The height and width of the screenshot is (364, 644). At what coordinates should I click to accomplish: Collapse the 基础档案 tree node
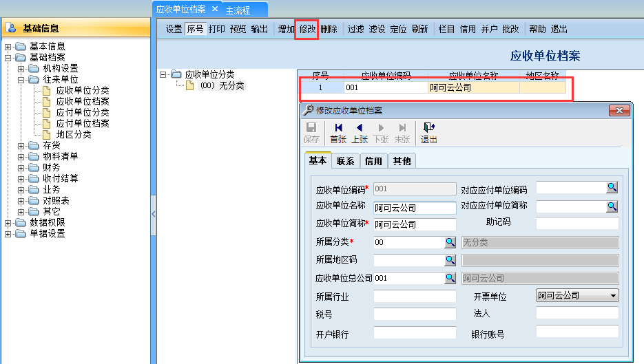(x=8, y=58)
